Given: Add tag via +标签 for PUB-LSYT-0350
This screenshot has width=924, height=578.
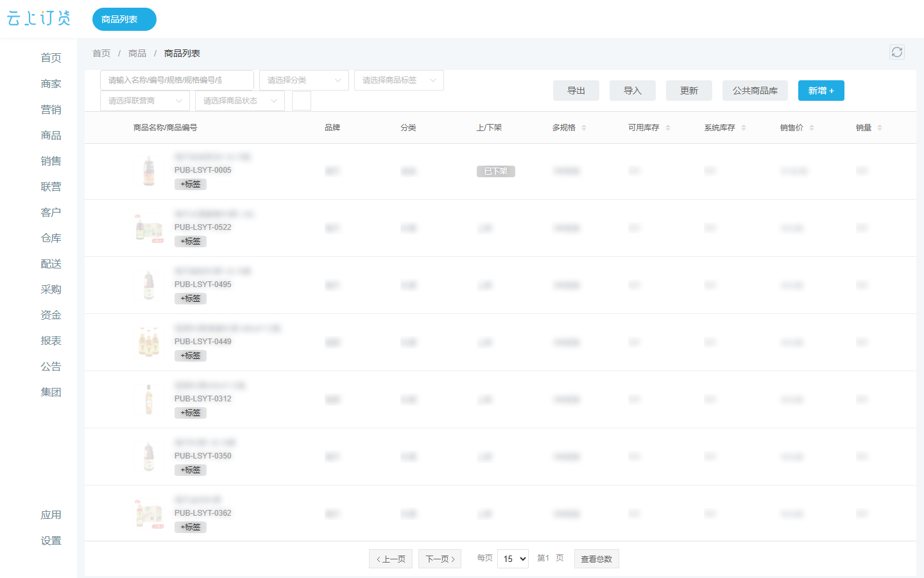Looking at the screenshot, I should point(191,470).
